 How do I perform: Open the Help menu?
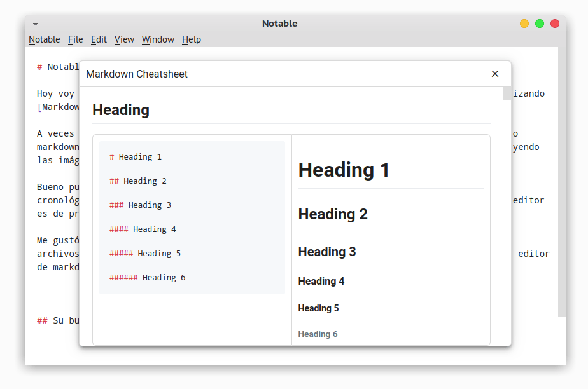(191, 39)
